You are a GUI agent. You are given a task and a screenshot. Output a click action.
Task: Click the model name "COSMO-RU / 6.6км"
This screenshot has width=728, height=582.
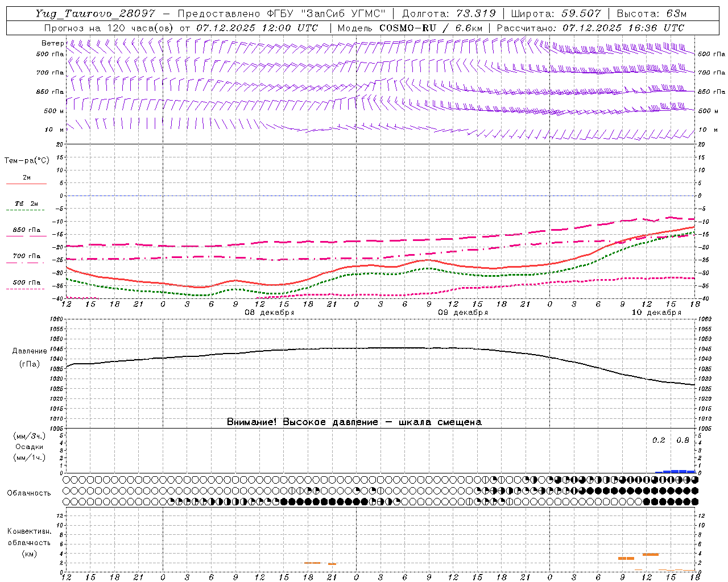pos(431,28)
